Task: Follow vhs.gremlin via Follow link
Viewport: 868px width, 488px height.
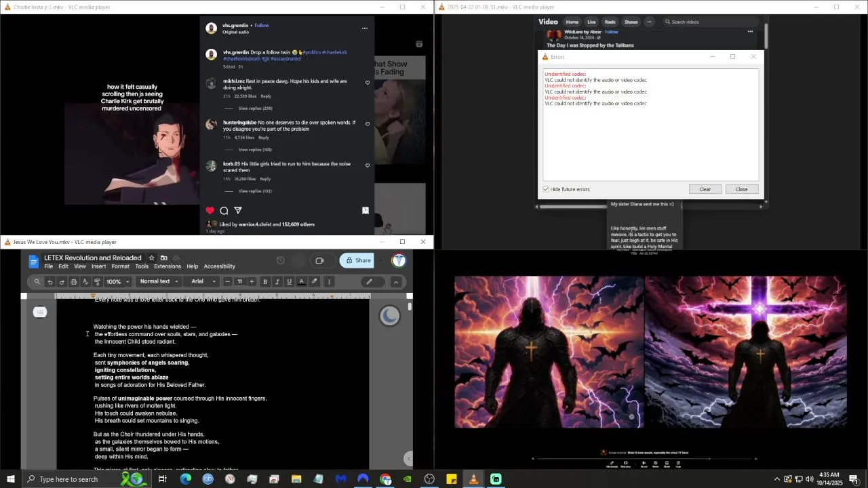Action: pyautogui.click(x=262, y=26)
